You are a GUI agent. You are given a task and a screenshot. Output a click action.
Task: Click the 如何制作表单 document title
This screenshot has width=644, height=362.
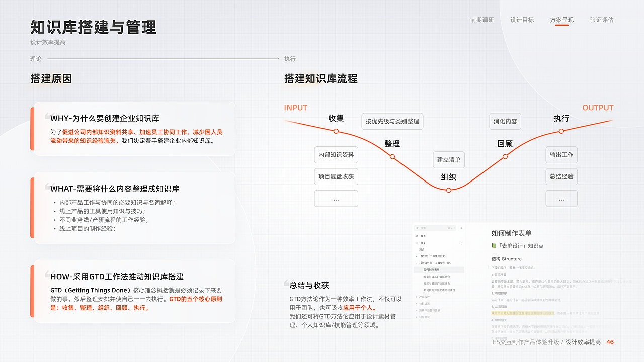click(x=511, y=233)
